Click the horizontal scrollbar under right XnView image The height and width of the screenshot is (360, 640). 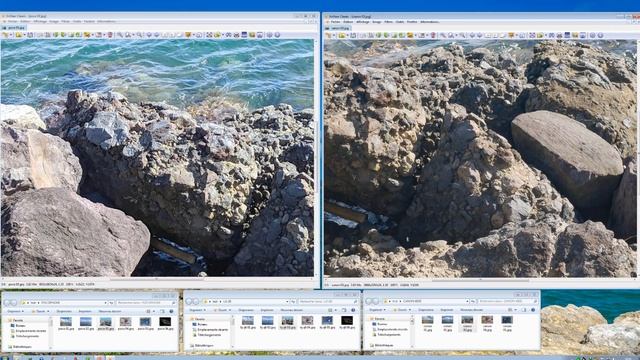pyautogui.click(x=480, y=280)
